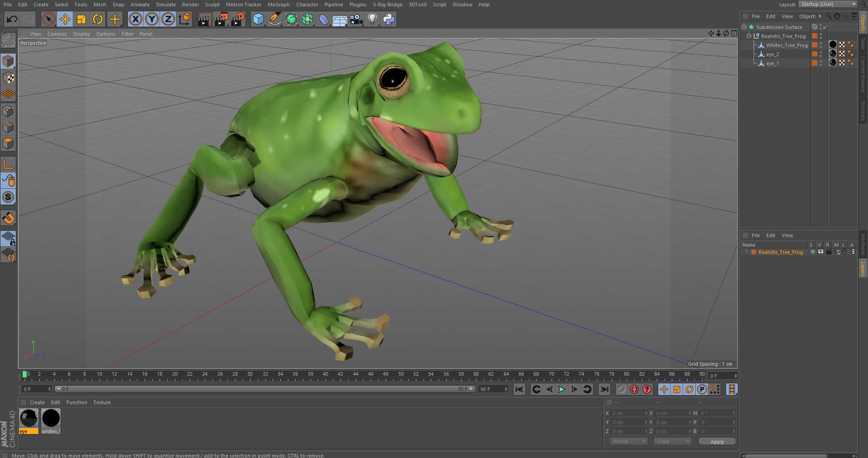This screenshot has height=458, width=868.
Task: Select the Scale tool
Action: coord(81,19)
